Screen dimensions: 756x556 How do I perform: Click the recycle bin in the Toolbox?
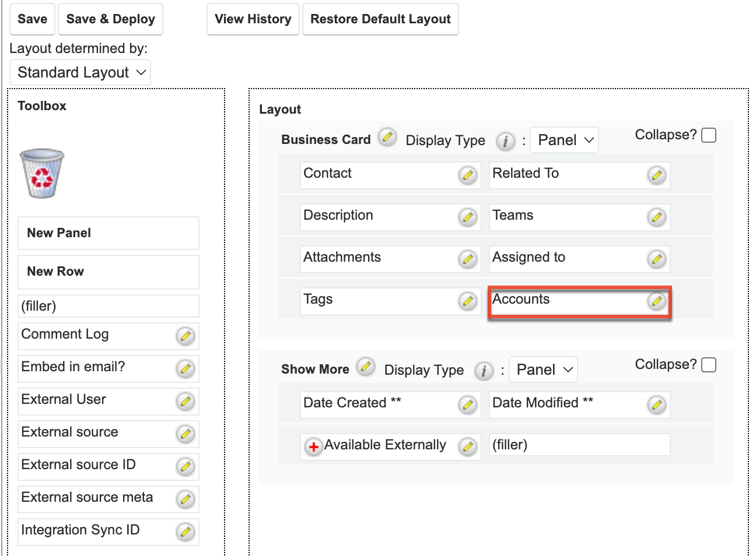[41, 173]
